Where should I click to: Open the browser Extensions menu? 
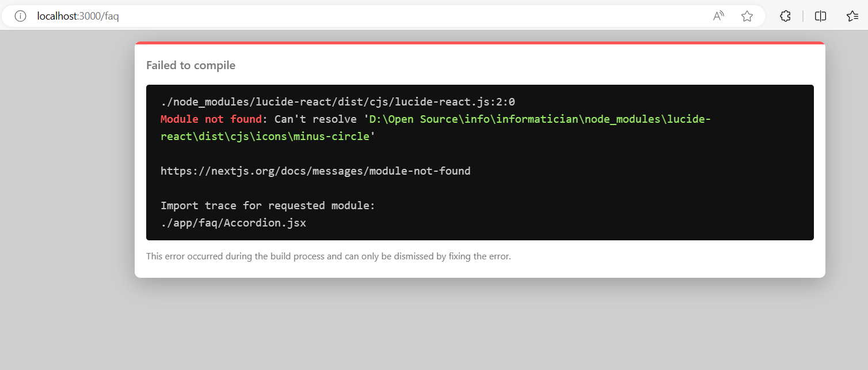click(785, 16)
